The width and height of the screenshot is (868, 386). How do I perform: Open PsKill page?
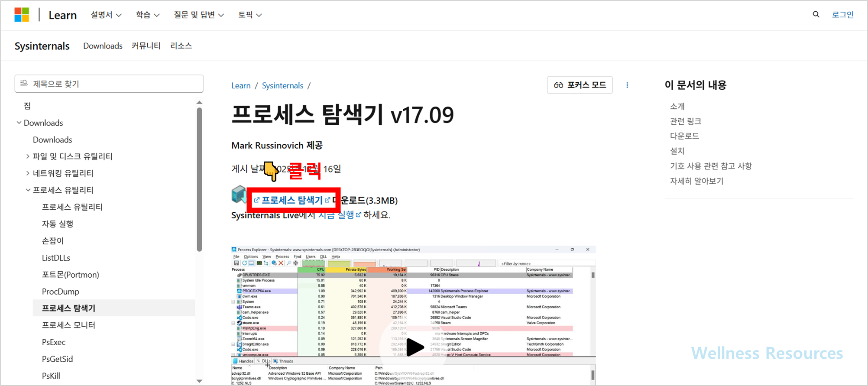point(51,376)
